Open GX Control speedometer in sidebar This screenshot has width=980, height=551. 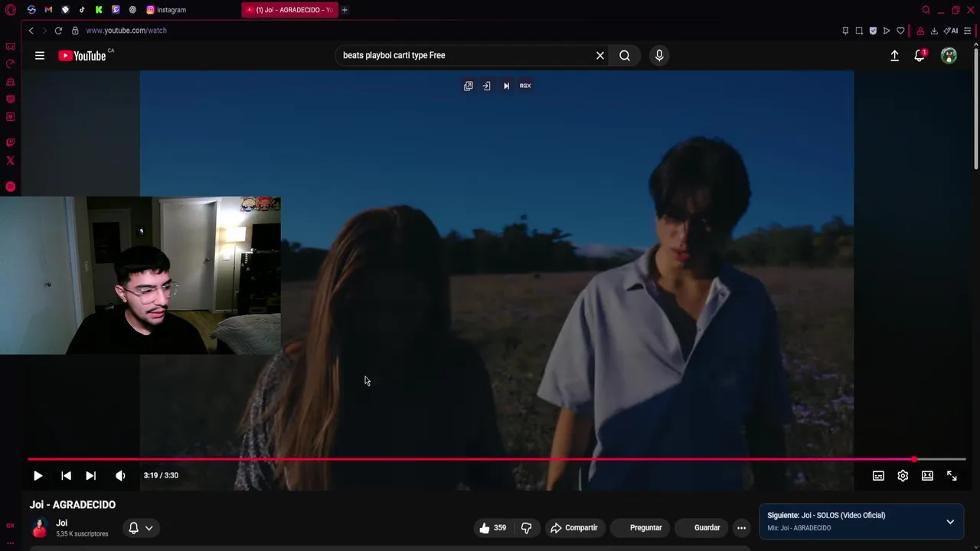10,64
